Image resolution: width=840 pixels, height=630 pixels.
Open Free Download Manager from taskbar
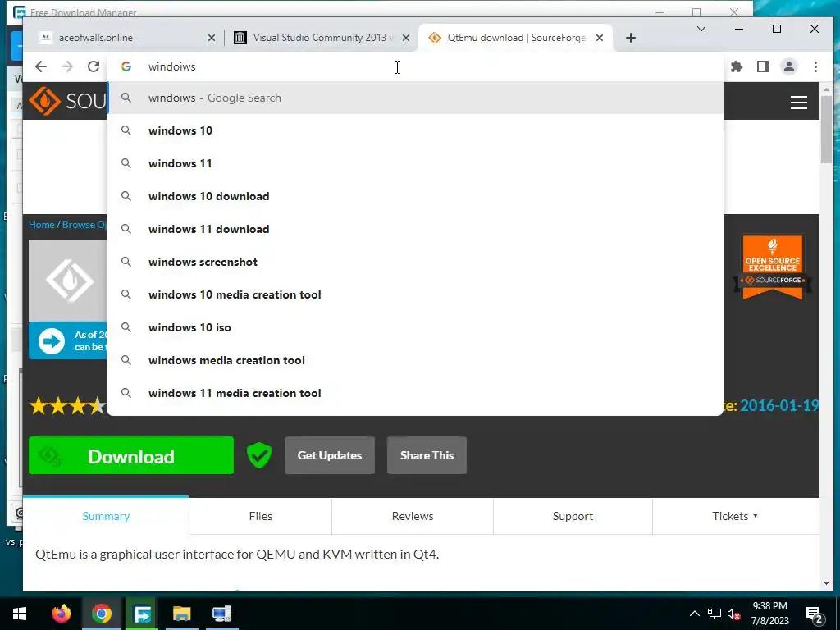142,614
